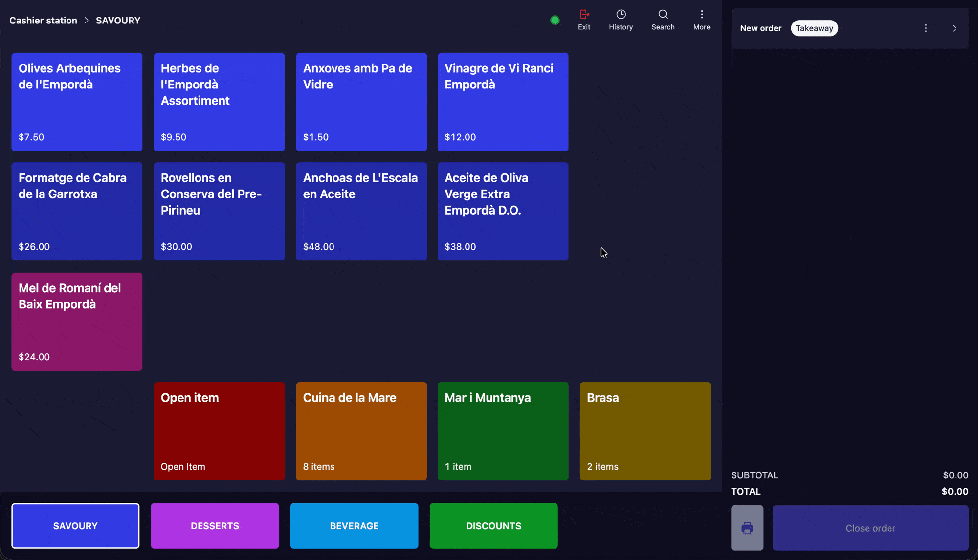Viewport: 978px width, 560px height.
Task: Open the Brasa subcategory
Action: pyautogui.click(x=645, y=431)
